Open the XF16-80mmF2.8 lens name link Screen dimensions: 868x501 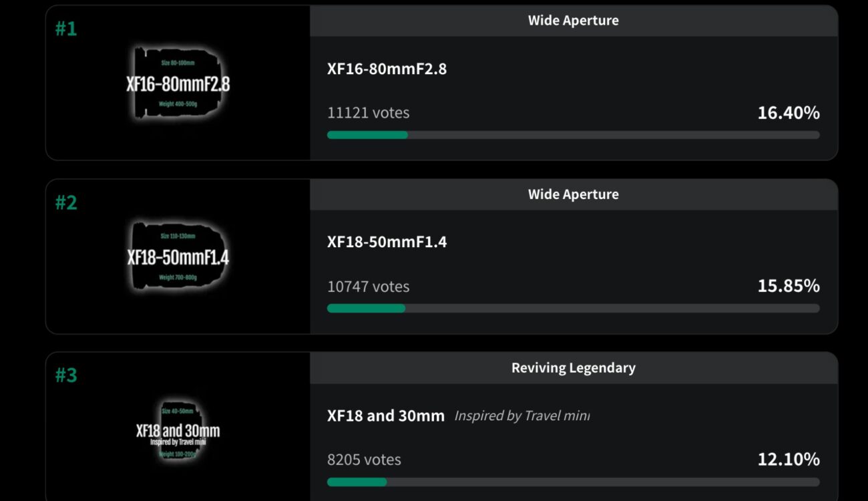(x=386, y=69)
